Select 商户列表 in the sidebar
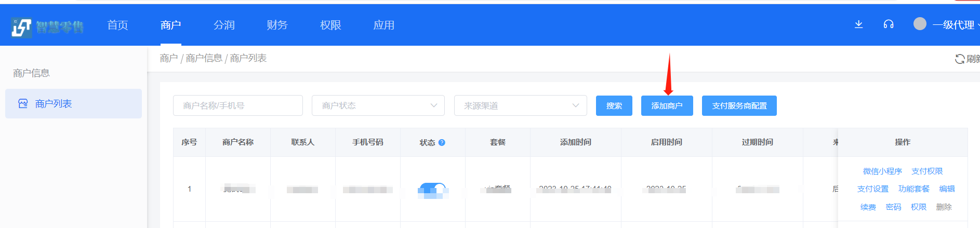 point(73,103)
